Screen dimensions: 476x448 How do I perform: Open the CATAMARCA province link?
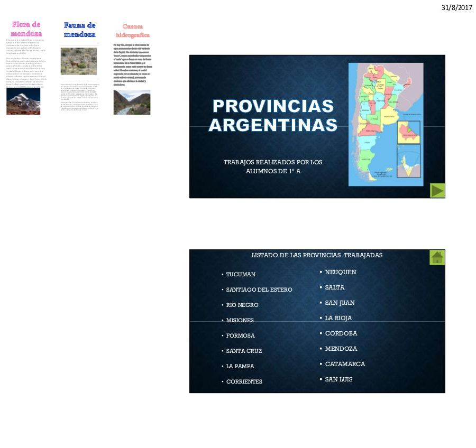(345, 364)
